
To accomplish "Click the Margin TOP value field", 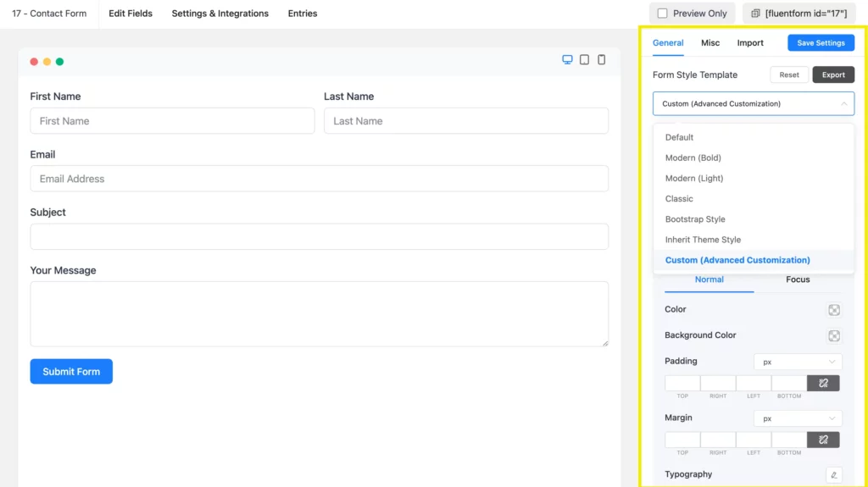I will click(x=682, y=440).
